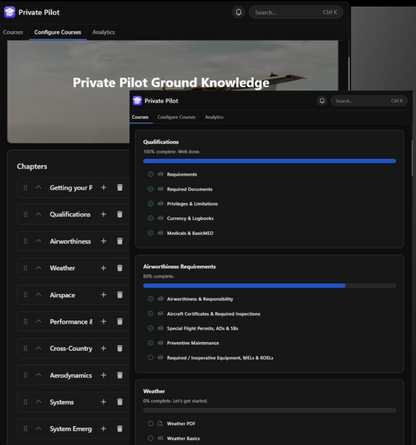The image size is (416, 445).
Task: Mark the Required / Inoperative Equipment lesson complete
Action: coord(150,358)
